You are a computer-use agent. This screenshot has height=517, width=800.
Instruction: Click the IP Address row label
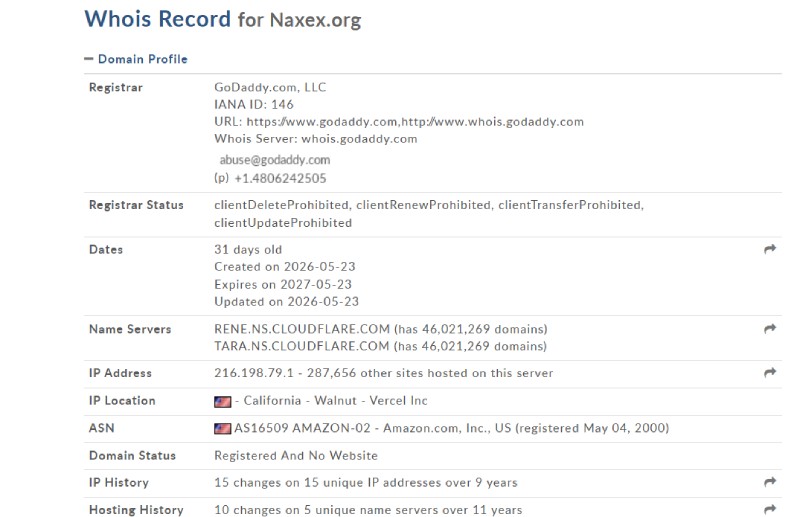tap(120, 373)
